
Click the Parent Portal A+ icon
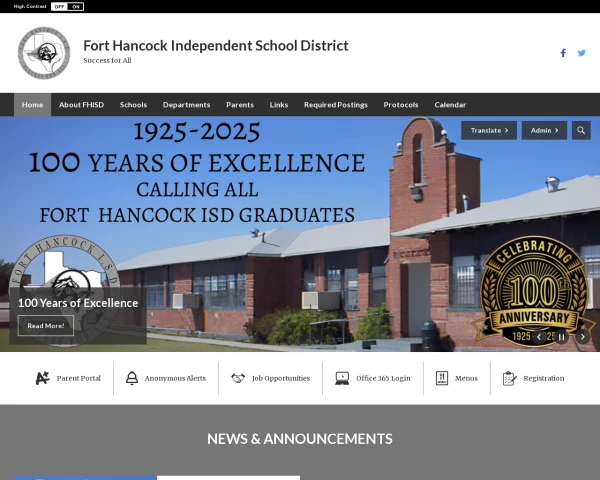(42, 378)
